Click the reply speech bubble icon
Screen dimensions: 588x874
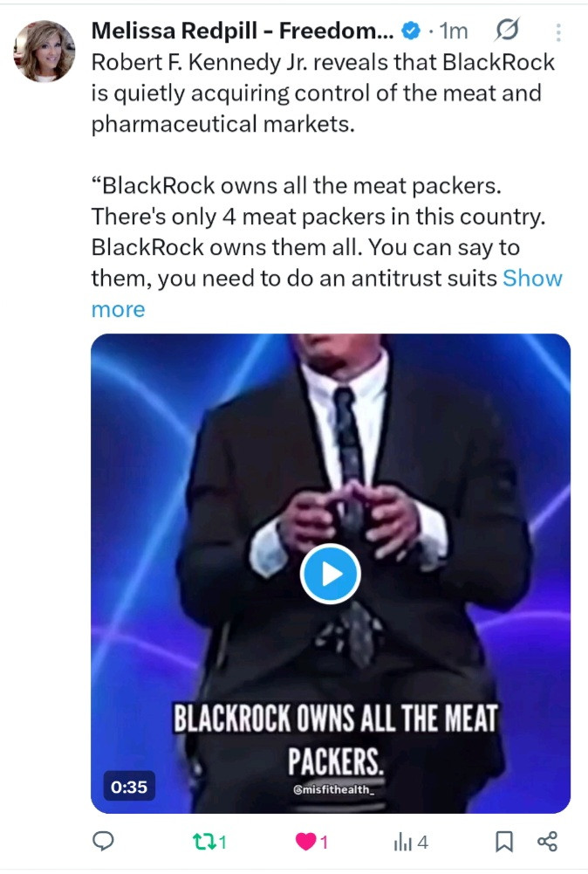point(104,842)
